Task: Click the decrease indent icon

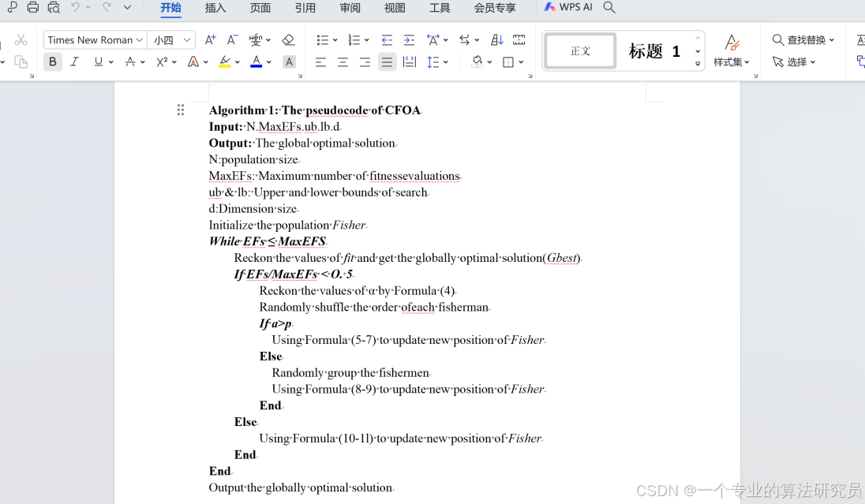Action: point(388,39)
